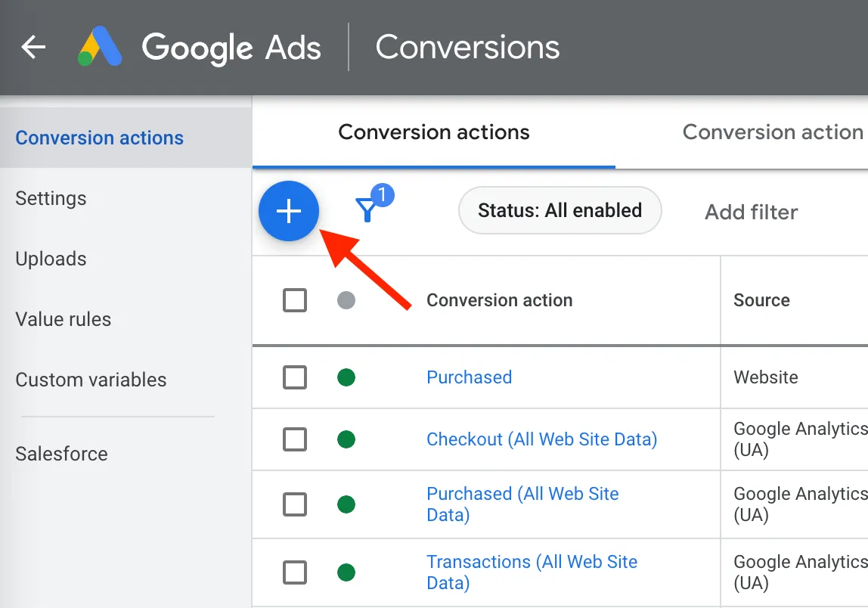Click the back arrow in the header
This screenshot has width=868, height=608.
[33, 47]
